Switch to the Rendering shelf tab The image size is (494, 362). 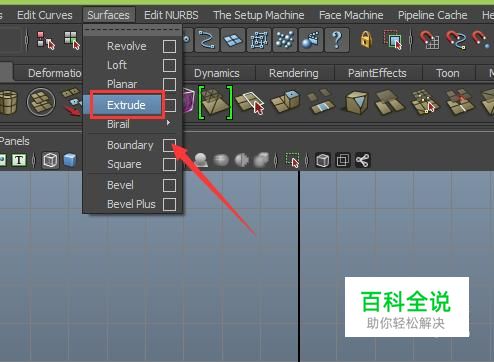(x=294, y=73)
